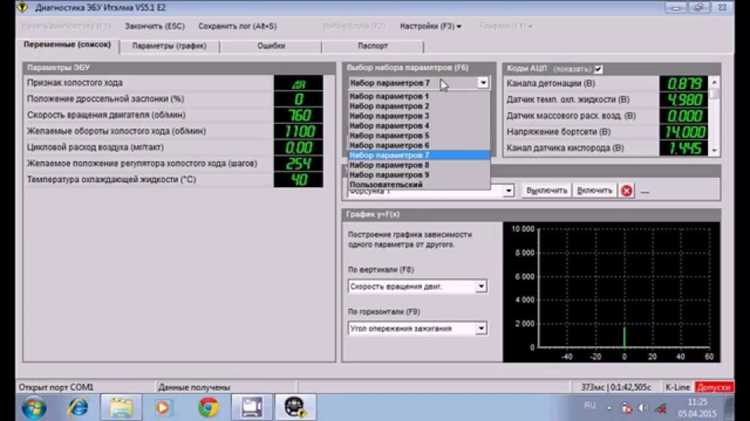This screenshot has height=421, width=750.
Task: Toggle the Коды АЦП показать checkbox
Action: point(598,69)
